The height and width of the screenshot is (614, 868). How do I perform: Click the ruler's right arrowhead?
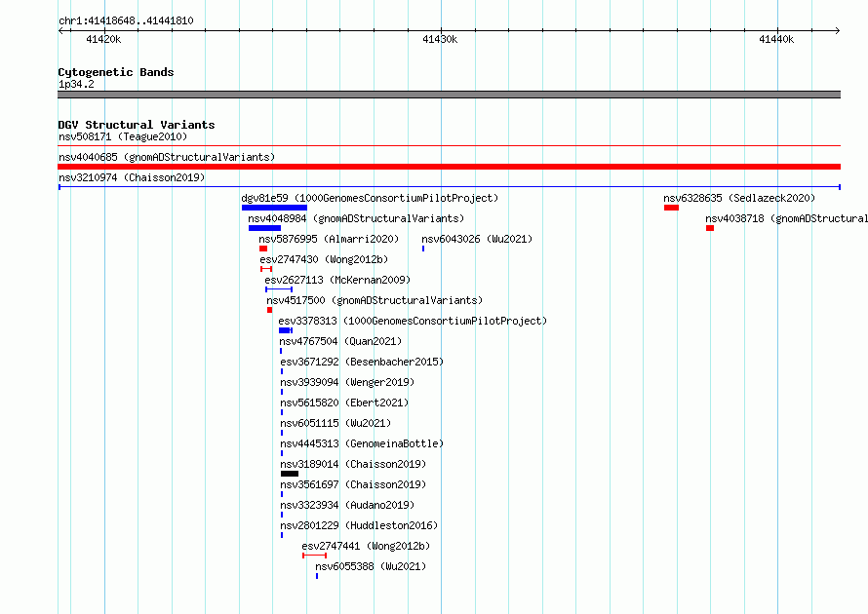click(837, 30)
